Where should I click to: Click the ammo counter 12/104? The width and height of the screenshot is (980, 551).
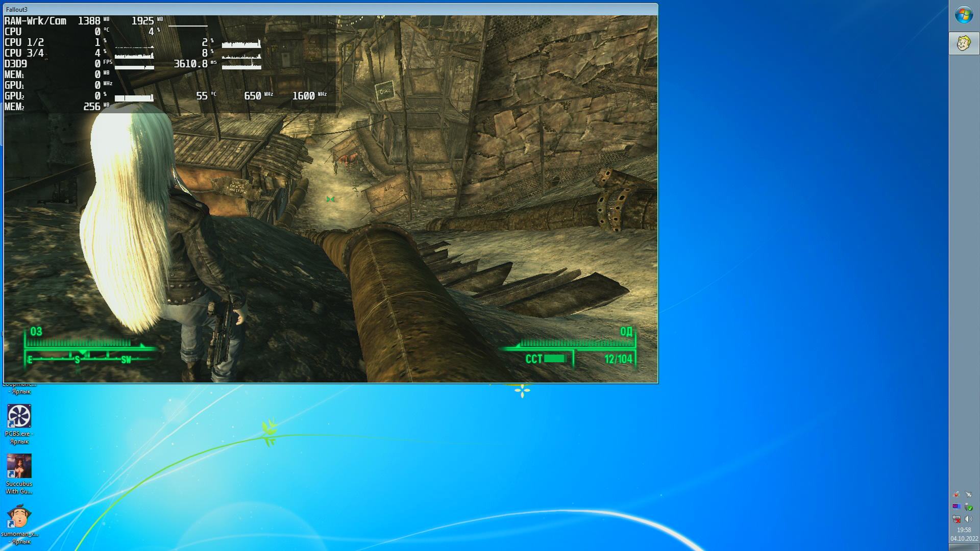click(x=618, y=359)
